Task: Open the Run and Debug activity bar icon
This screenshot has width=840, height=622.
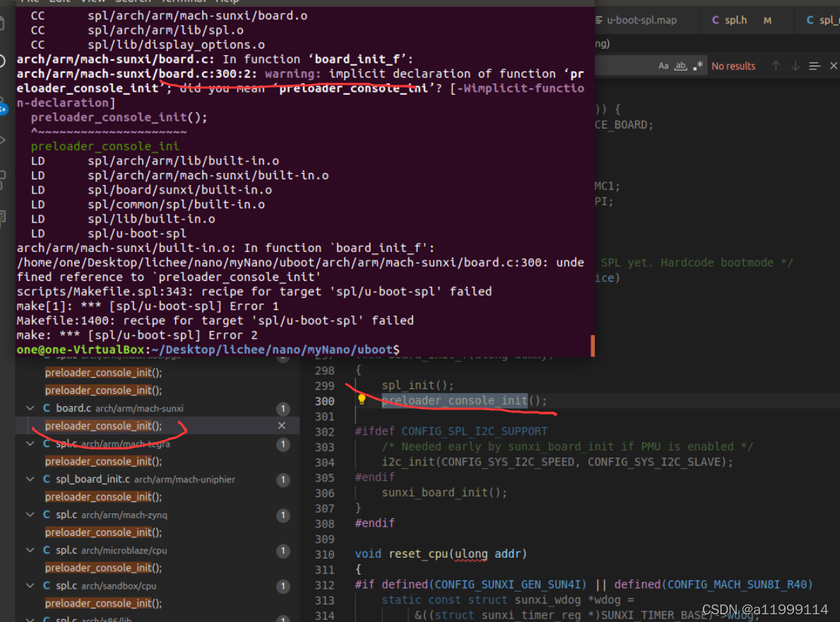Action: [4, 140]
